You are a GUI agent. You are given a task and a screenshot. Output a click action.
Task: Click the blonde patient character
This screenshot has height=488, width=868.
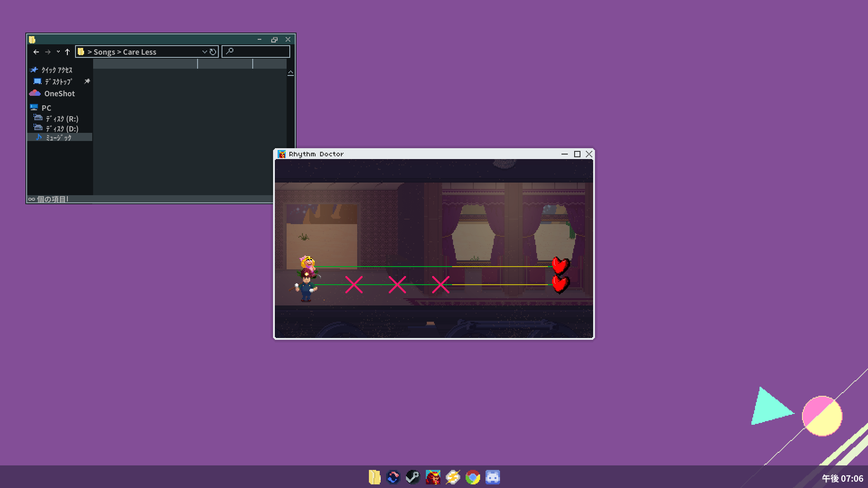click(x=308, y=263)
